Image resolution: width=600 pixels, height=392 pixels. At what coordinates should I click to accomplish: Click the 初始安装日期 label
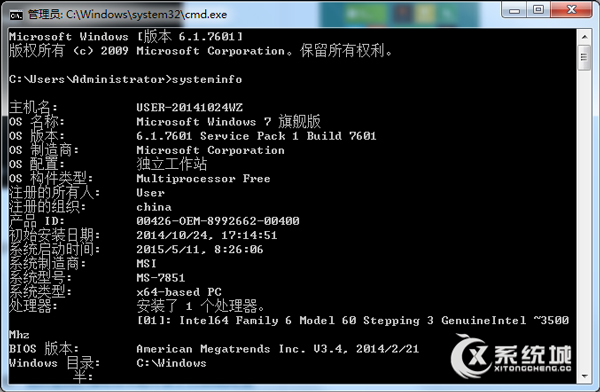(x=55, y=235)
